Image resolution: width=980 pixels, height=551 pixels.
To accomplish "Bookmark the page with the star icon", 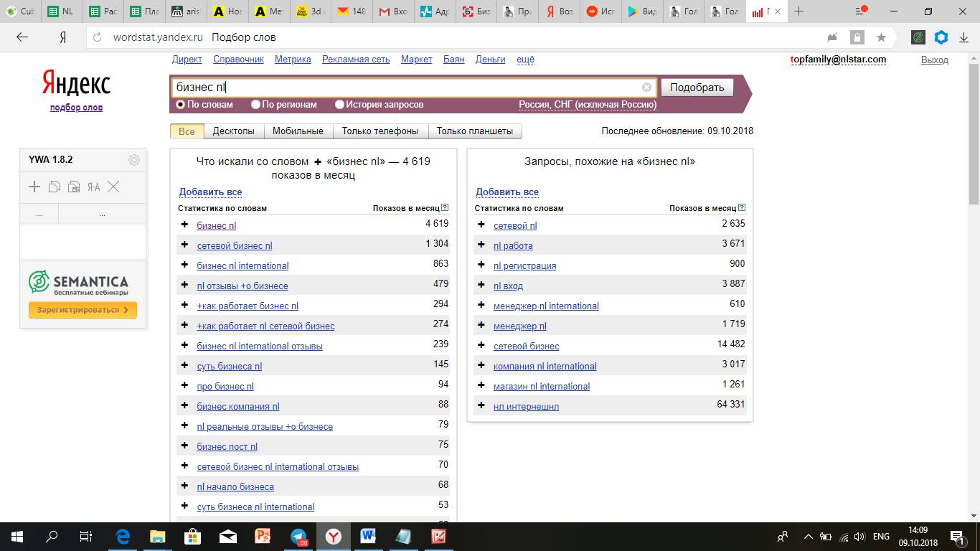I will point(881,37).
